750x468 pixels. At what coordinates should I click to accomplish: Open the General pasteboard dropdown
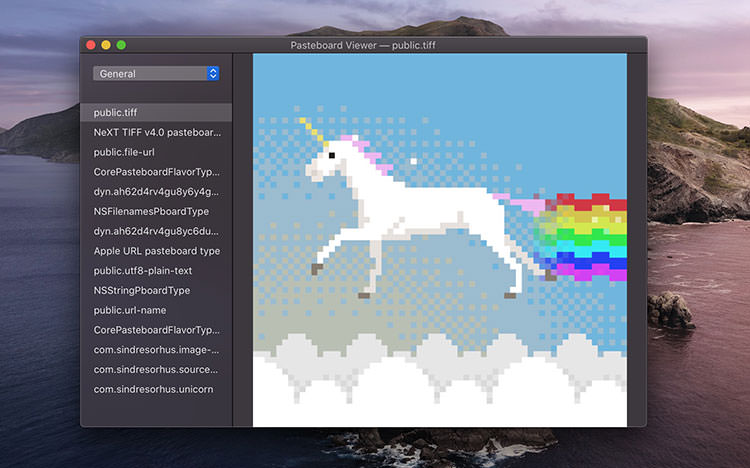tap(156, 73)
